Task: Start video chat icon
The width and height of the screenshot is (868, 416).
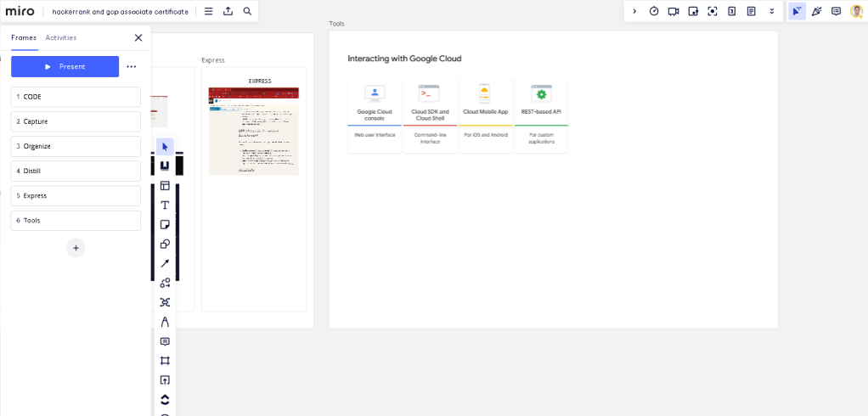Action: [x=674, y=11]
